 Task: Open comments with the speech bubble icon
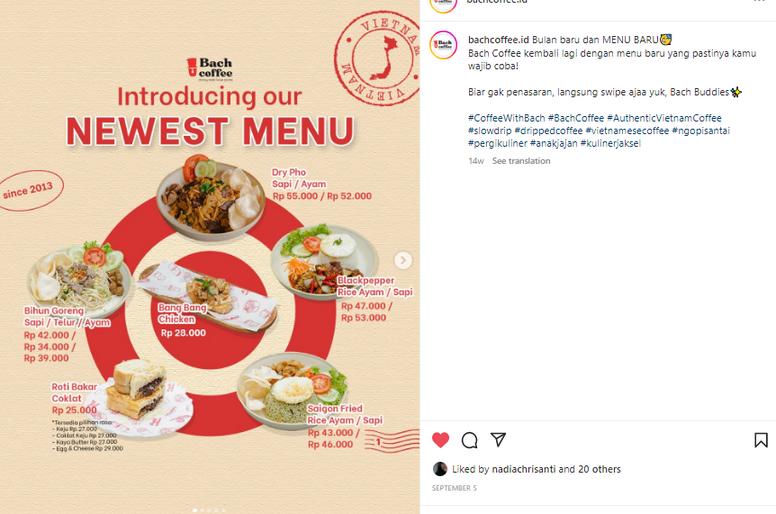point(469,440)
